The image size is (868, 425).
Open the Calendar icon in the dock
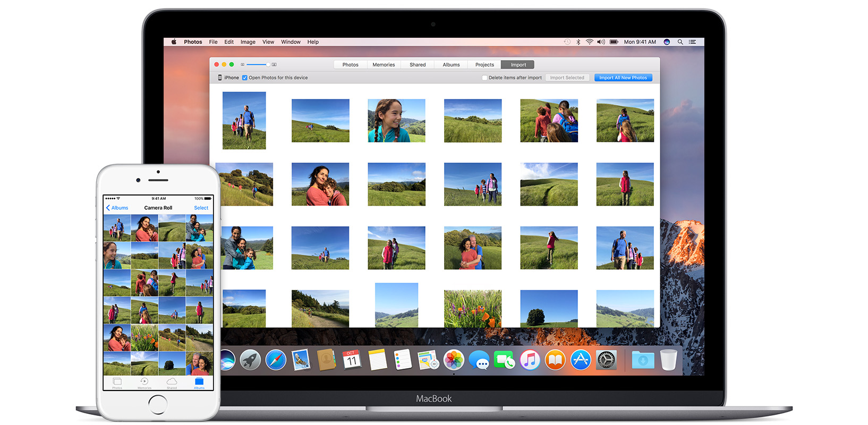pyautogui.click(x=352, y=360)
